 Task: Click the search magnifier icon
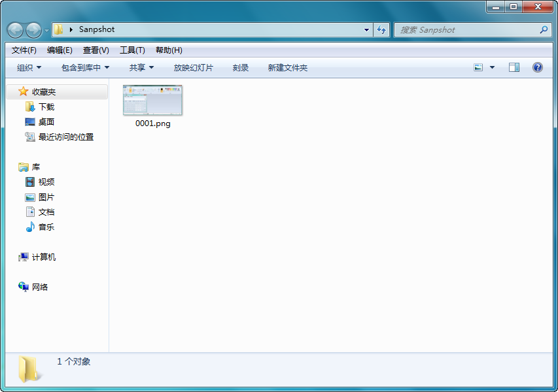tap(544, 30)
